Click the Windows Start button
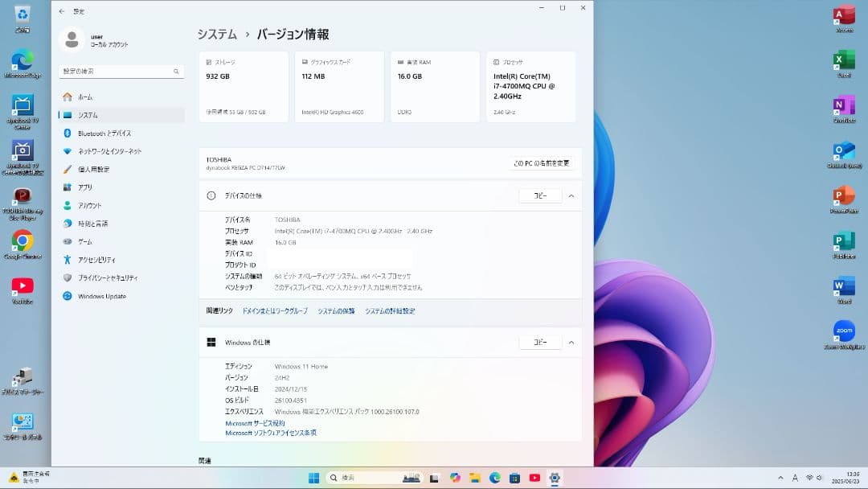The width and height of the screenshot is (868, 489). click(314, 477)
